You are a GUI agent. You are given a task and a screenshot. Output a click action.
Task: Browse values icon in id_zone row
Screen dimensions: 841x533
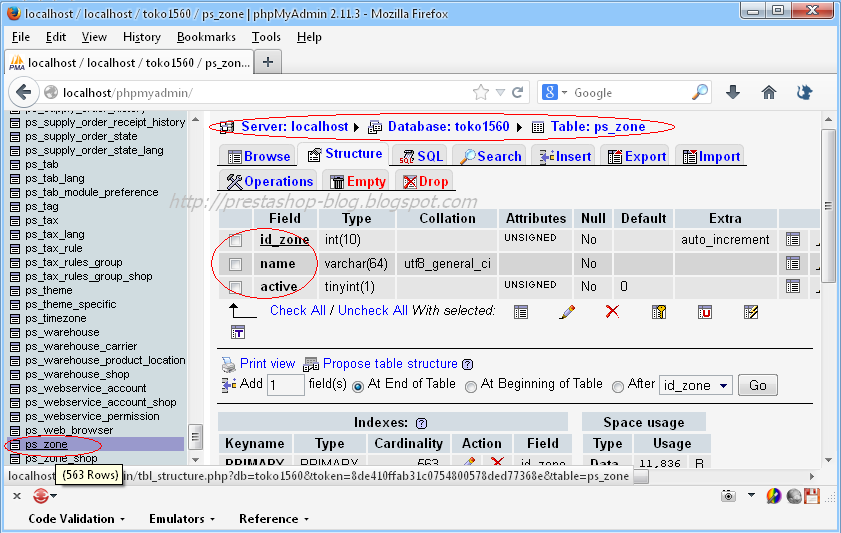coord(793,239)
